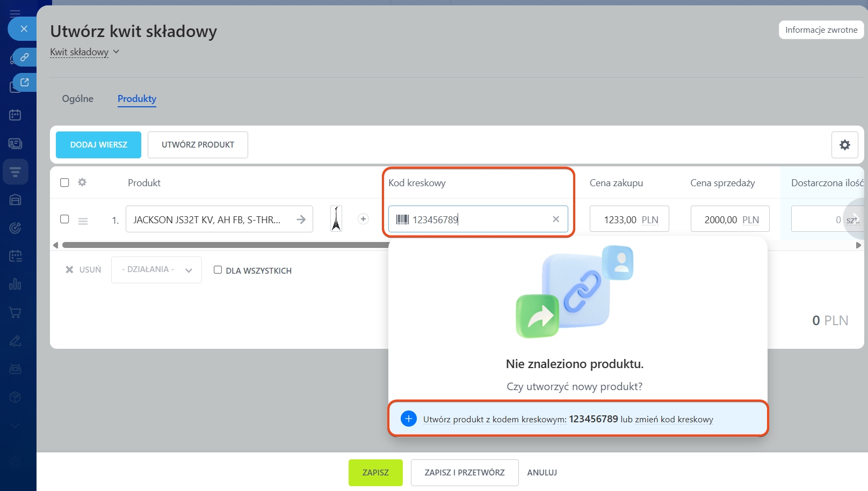Clear the barcode field with X icon

click(x=556, y=219)
